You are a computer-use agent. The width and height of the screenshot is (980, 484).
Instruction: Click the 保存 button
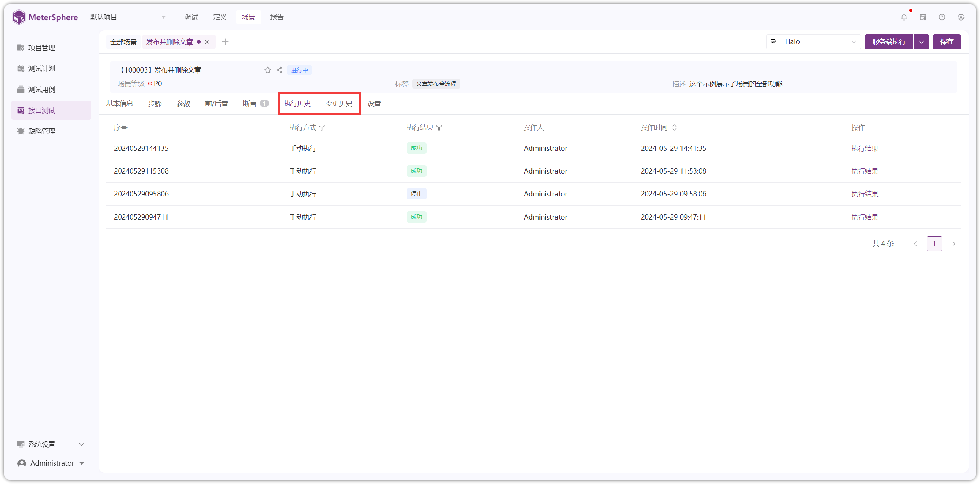tap(947, 42)
